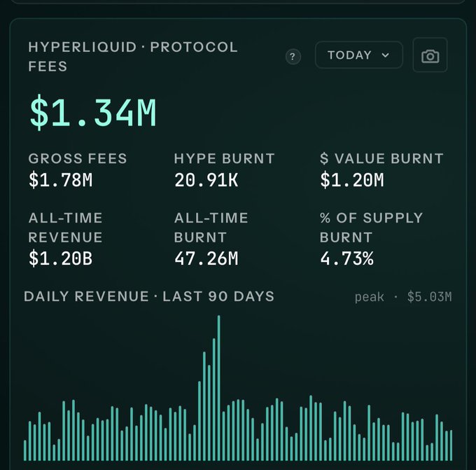Click the Hype Burnt 20.91K value
Viewport: 476px width, 470px height.
[206, 179]
